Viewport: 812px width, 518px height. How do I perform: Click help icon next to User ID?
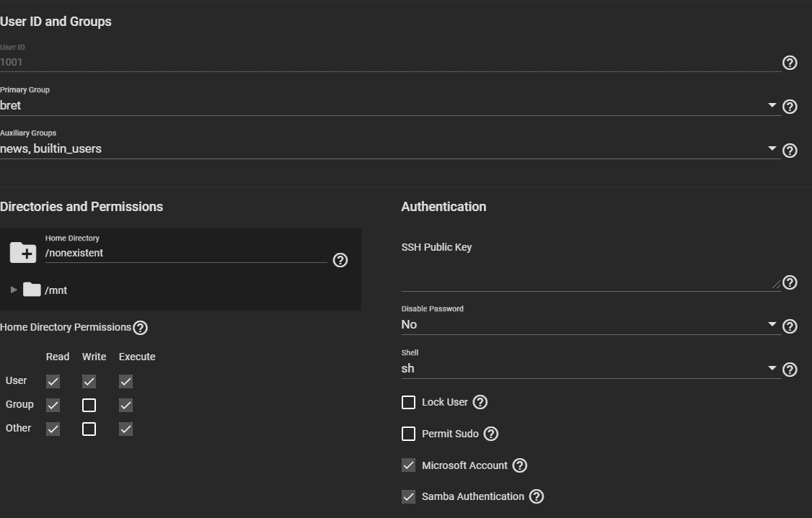coord(790,63)
